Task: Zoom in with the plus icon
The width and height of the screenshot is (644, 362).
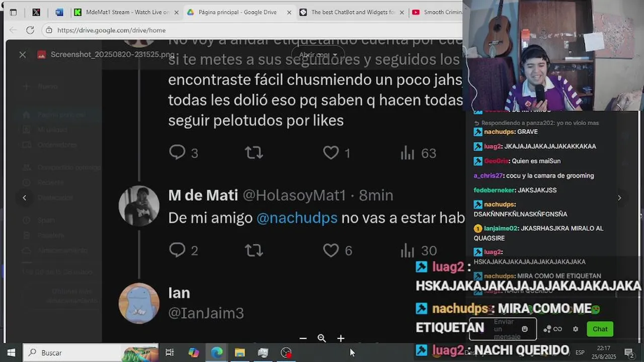Action: click(341, 338)
